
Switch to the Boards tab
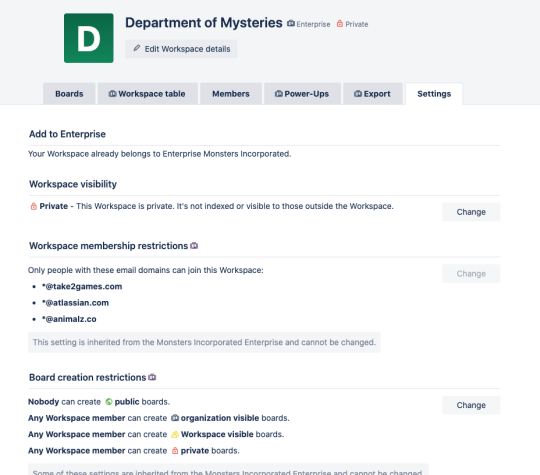pos(69,94)
